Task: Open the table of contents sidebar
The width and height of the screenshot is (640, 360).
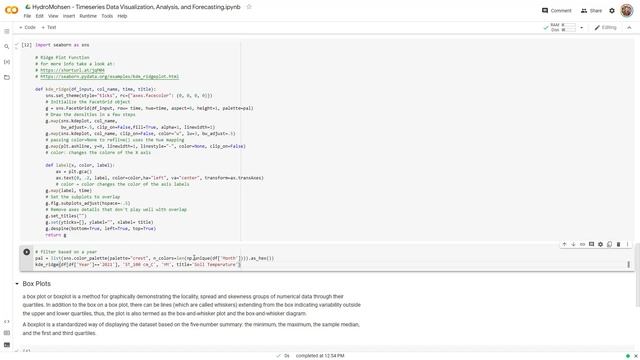Action: click(x=7, y=31)
